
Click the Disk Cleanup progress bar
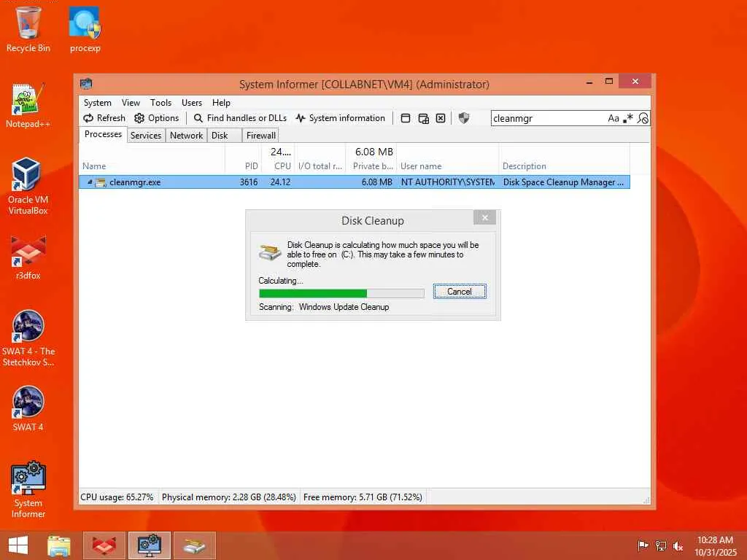pos(341,293)
